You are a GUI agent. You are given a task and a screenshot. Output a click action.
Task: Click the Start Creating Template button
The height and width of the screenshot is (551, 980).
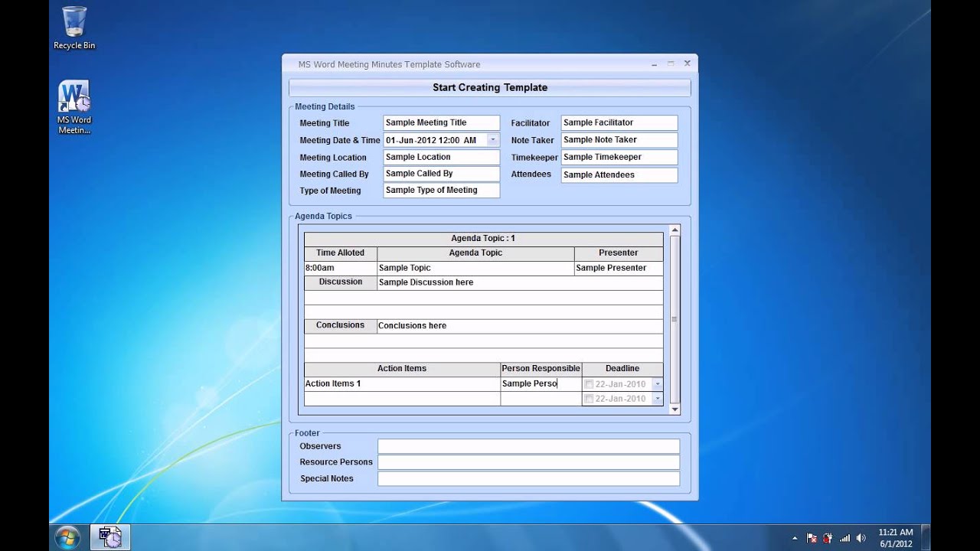point(490,87)
